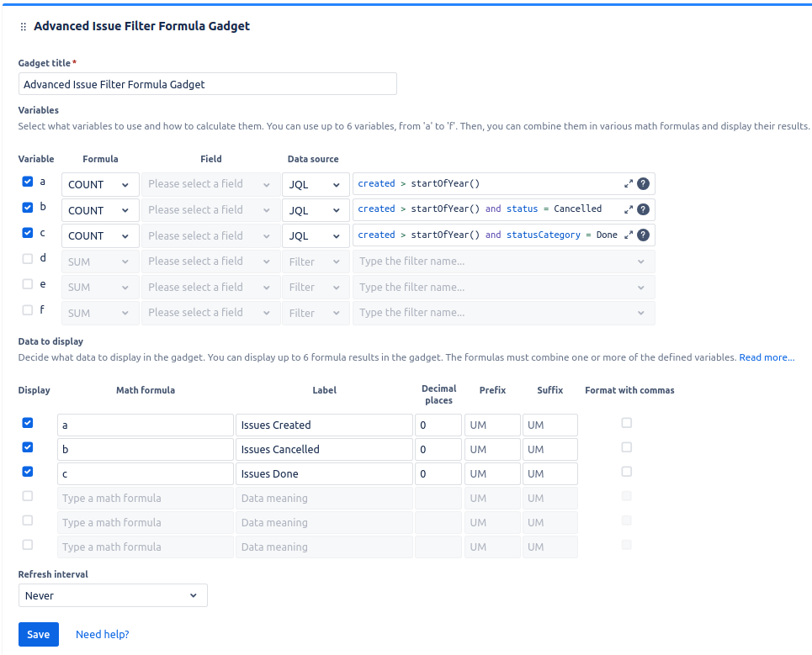This screenshot has height=655, width=812.
Task: Click field selector for variable b
Action: 210,210
